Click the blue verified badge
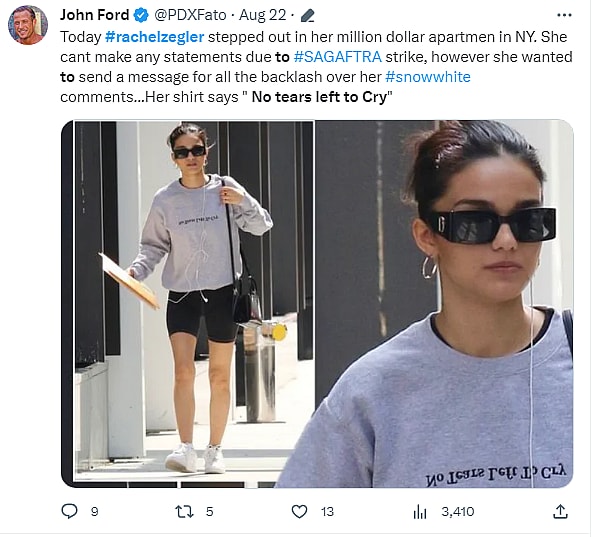599x537 pixels. [x=141, y=15]
